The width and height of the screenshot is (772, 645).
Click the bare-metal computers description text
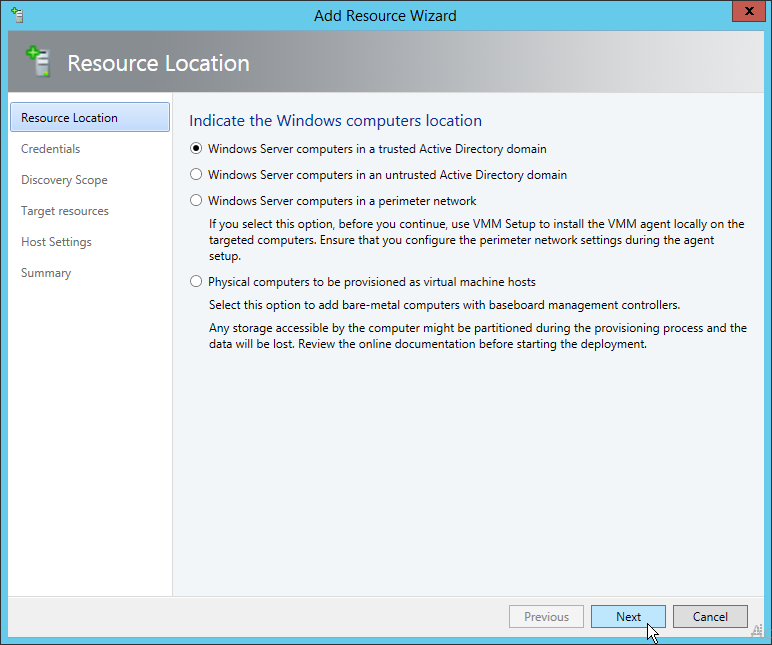[444, 305]
